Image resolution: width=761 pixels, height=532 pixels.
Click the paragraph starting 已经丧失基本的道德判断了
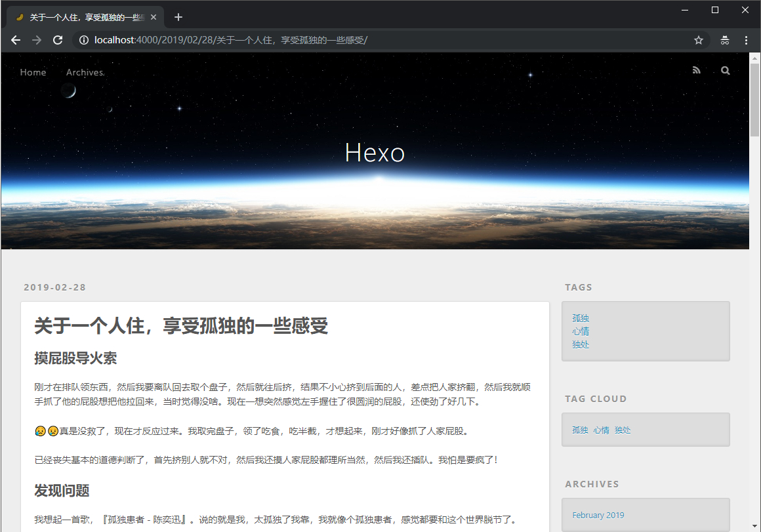266,460
